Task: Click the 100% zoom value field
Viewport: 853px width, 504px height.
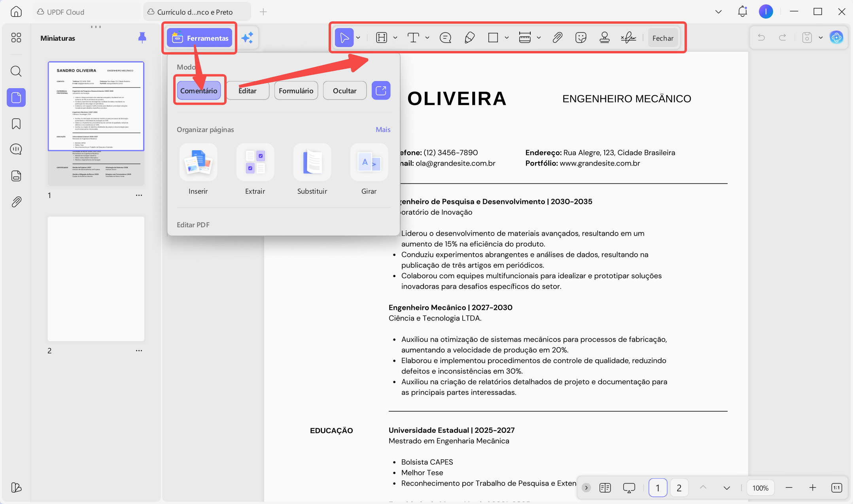Action: pyautogui.click(x=760, y=488)
